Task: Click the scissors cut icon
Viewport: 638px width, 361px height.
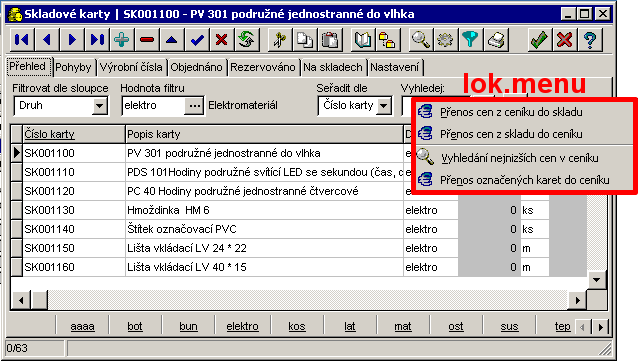Action: 280,40
